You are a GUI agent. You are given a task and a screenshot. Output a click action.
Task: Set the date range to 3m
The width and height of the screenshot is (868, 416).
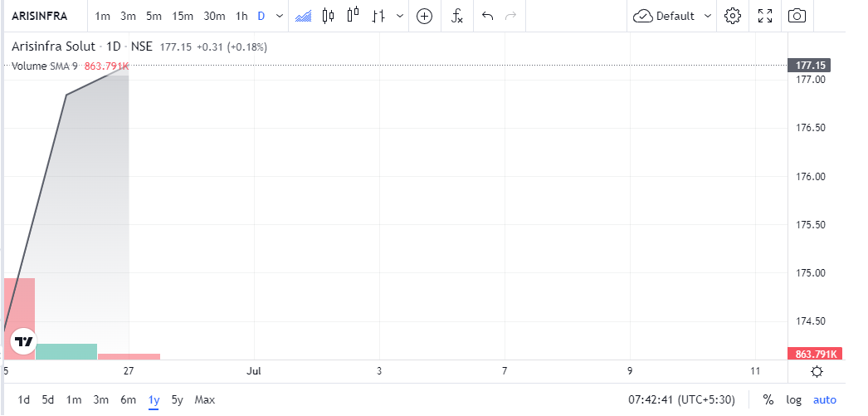coord(100,399)
